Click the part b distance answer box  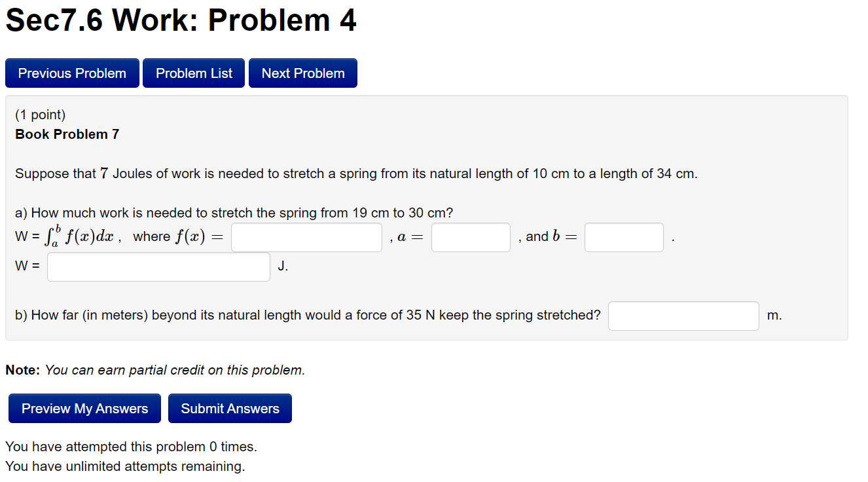pyautogui.click(x=683, y=316)
